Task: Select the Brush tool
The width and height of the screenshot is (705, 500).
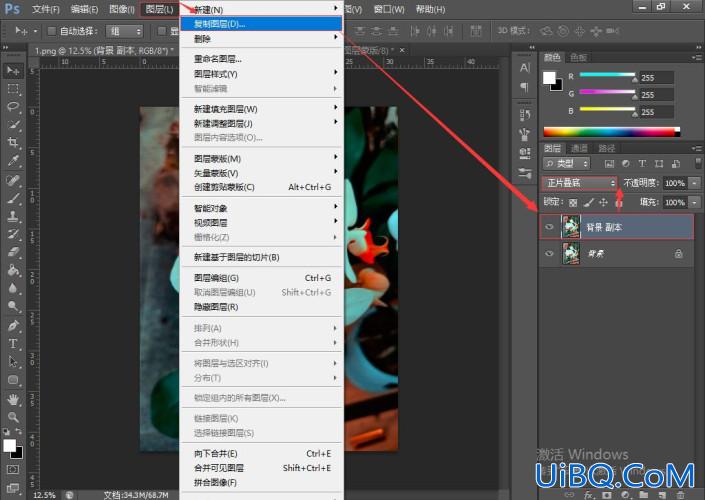Action: pos(13,198)
